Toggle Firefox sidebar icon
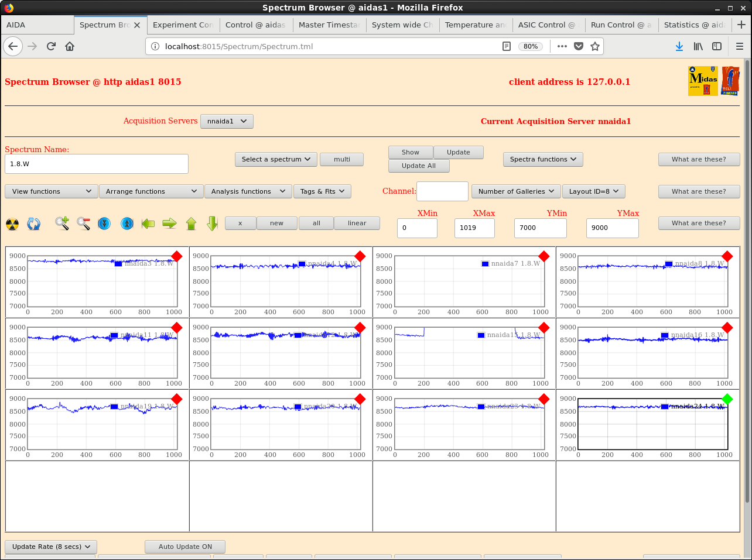 717,46
